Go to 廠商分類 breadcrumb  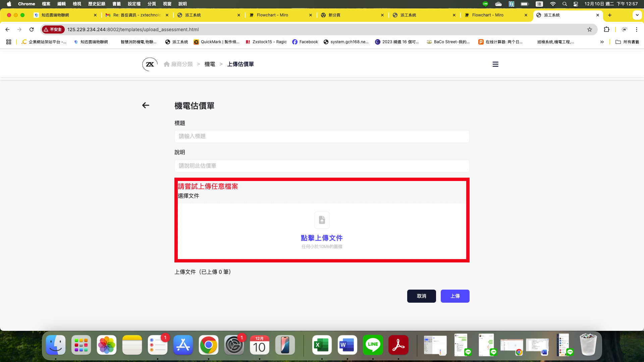(x=178, y=64)
